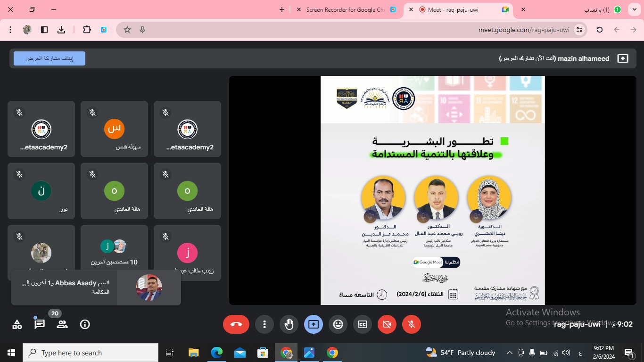Open the emoji reactions picker
The width and height of the screenshot is (644, 362).
pyautogui.click(x=338, y=324)
